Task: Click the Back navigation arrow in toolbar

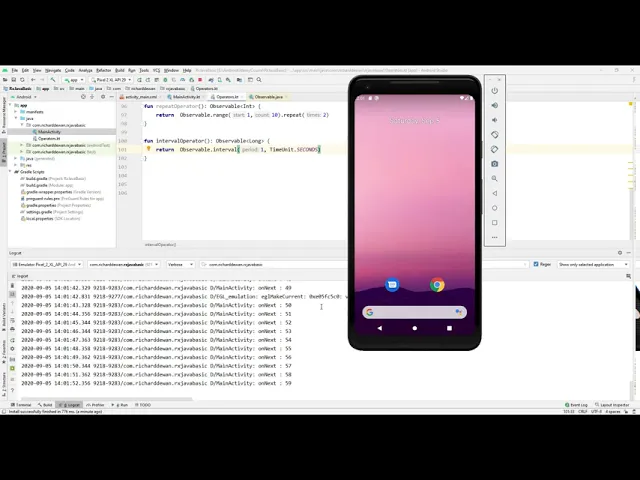Action: 33,80
